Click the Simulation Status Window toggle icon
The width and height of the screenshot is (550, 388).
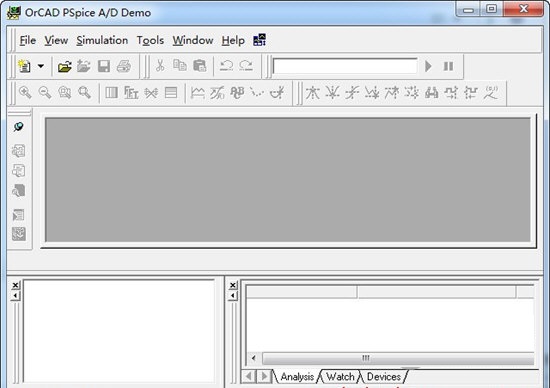(x=19, y=234)
